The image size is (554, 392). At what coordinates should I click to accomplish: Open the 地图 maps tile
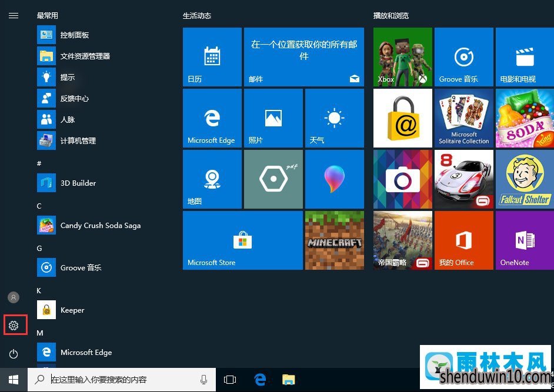point(212,179)
